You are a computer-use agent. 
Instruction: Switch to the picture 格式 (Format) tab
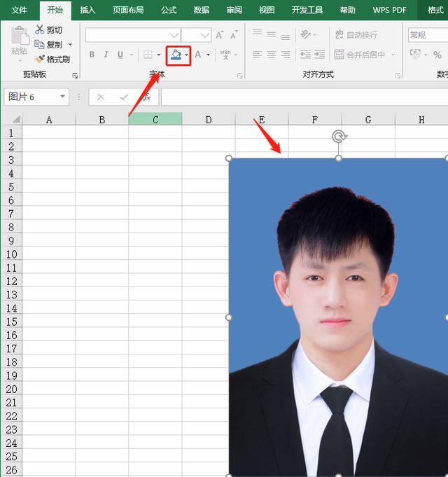tap(435, 10)
